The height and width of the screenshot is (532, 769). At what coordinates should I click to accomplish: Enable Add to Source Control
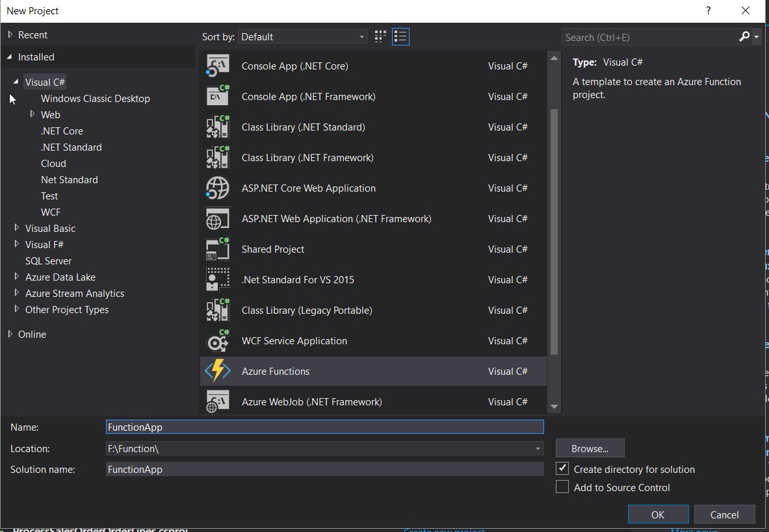(x=562, y=487)
